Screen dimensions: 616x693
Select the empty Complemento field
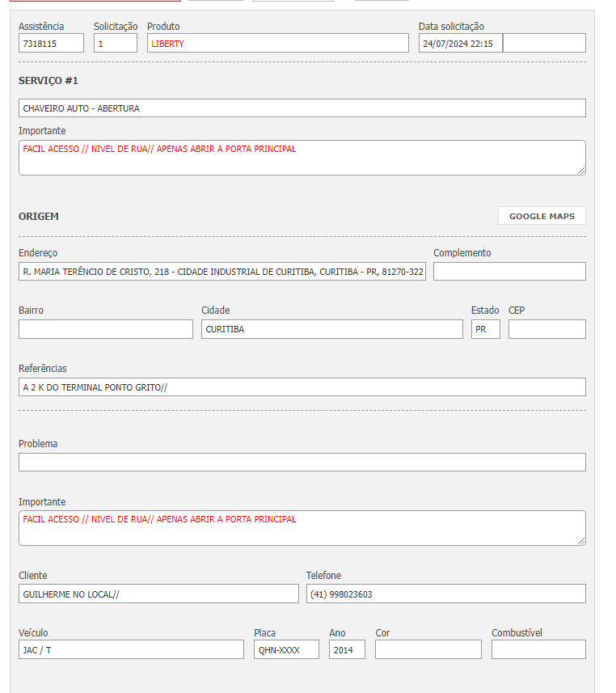[509, 272]
